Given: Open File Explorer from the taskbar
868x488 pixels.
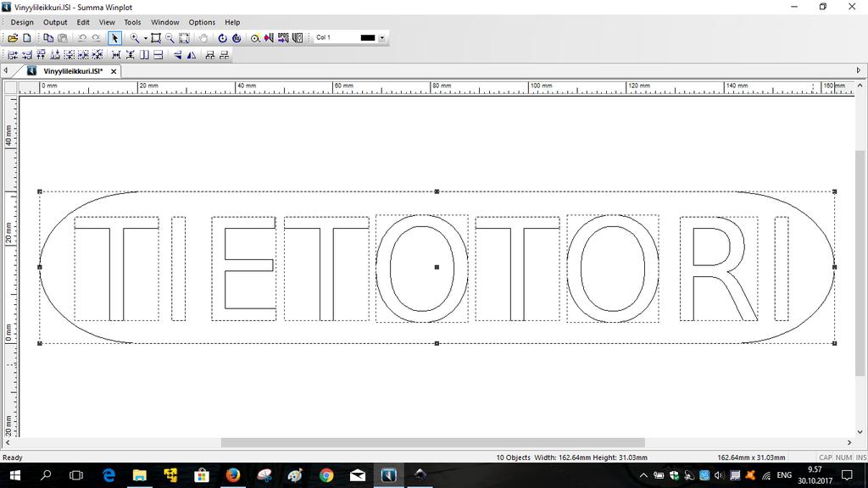Looking at the screenshot, I should click(140, 475).
